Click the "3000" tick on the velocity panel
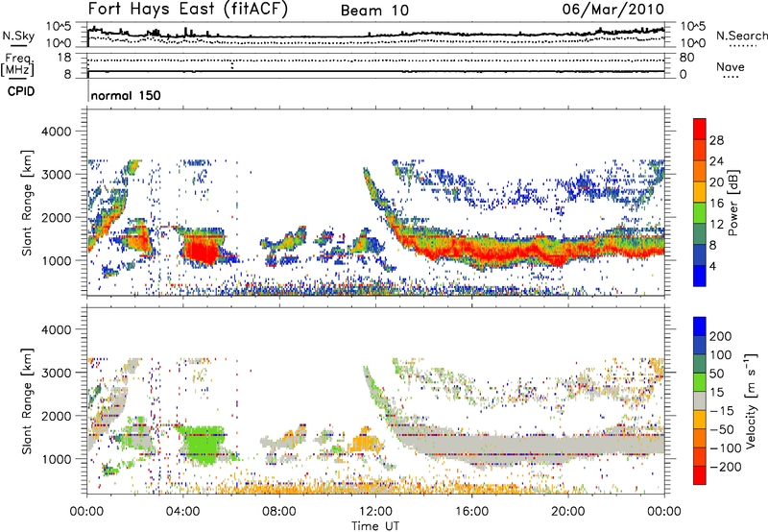 point(56,373)
